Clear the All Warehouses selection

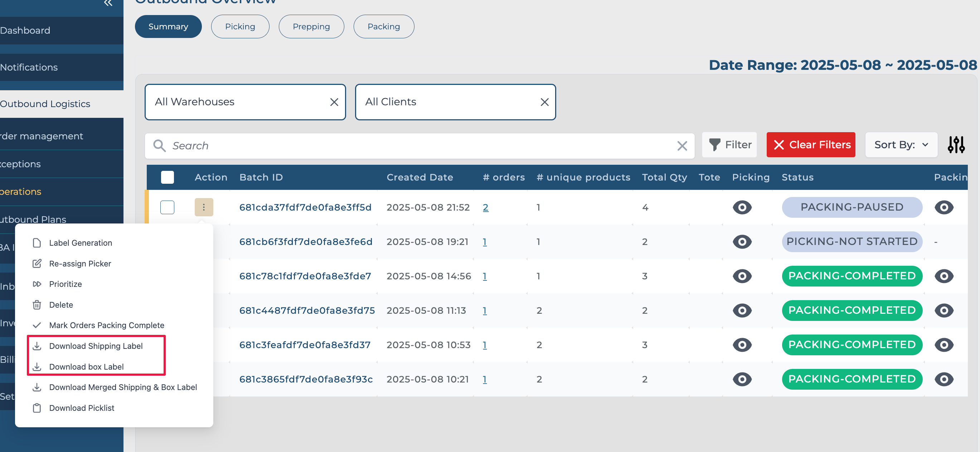click(334, 102)
